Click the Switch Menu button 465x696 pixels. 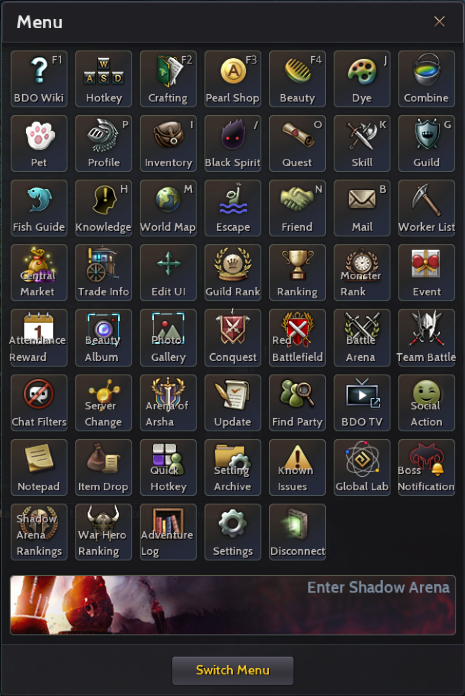[232, 670]
